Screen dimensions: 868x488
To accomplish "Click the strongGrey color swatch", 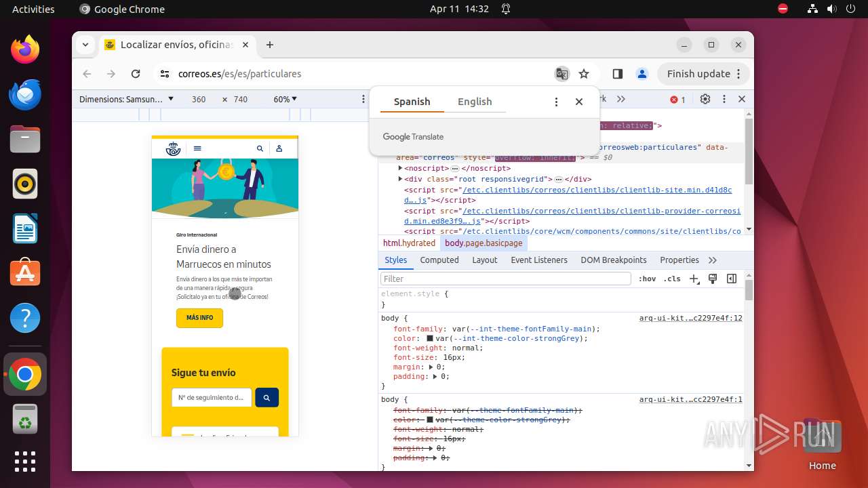I will point(430,338).
